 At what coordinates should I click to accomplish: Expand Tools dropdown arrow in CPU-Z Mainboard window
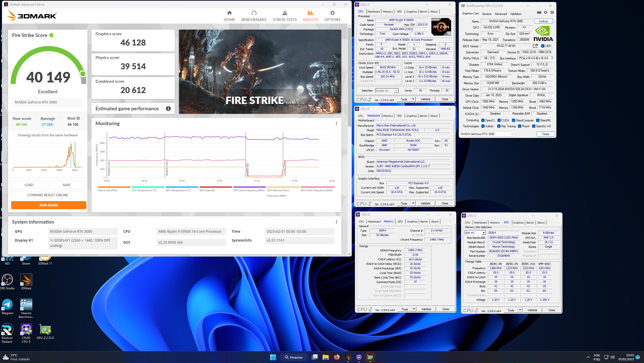pyautogui.click(x=413, y=203)
